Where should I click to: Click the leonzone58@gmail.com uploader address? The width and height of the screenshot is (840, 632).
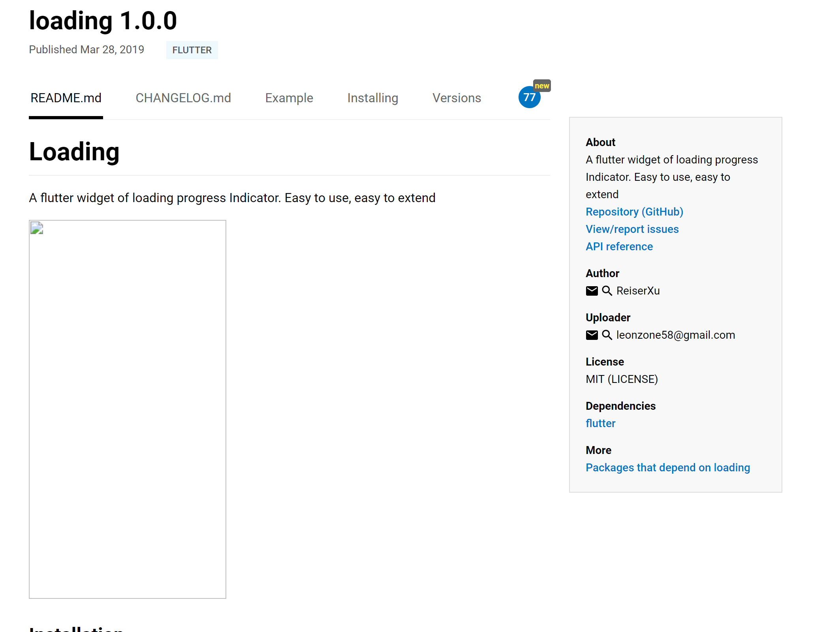[x=675, y=335]
